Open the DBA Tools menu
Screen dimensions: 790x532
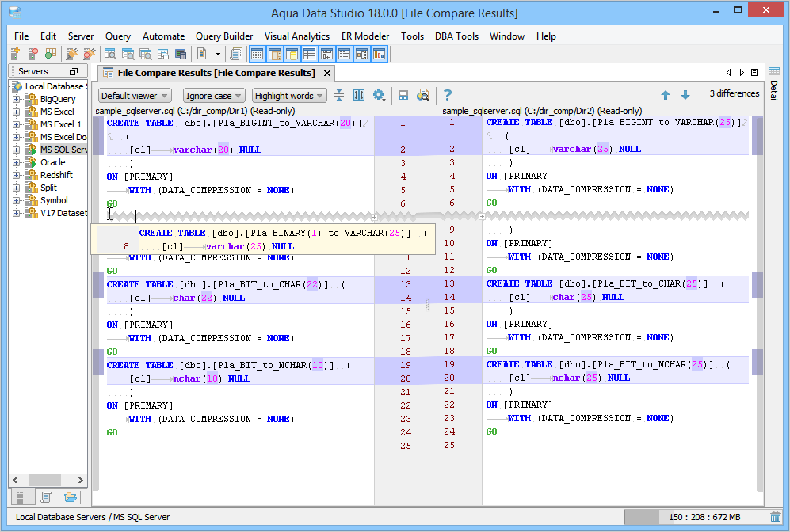(456, 36)
